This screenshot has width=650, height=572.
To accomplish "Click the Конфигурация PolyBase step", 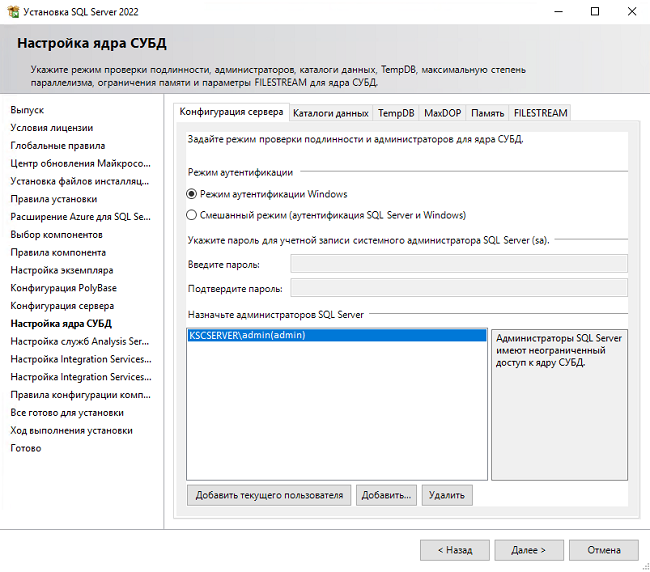I will pos(63,288).
